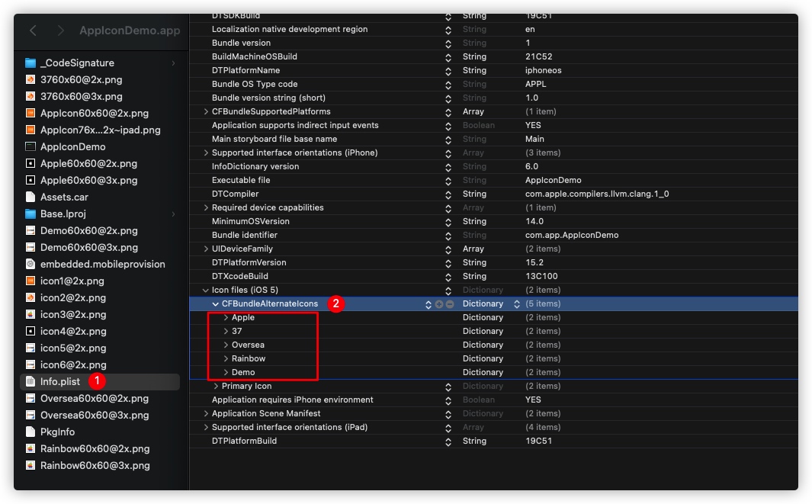The height and width of the screenshot is (504, 812).
Task: Click the Oversea60x60@2x.png file icon
Action: [30, 398]
